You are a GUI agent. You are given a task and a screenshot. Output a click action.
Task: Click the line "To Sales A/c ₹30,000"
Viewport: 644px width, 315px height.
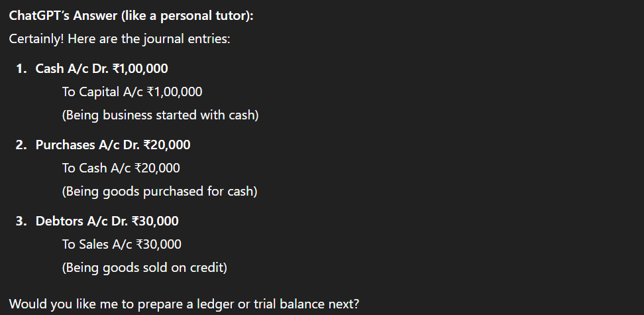tap(121, 244)
